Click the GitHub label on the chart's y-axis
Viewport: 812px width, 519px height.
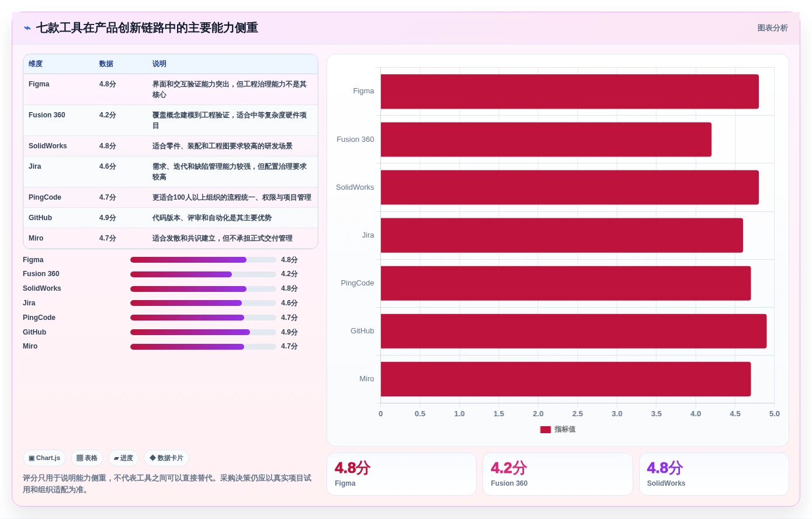tap(362, 331)
